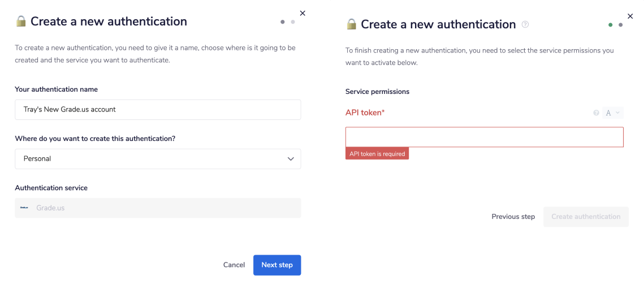Expand the 'A' type selector dropdown
Viewport: 644px width, 288px height.
point(613,113)
